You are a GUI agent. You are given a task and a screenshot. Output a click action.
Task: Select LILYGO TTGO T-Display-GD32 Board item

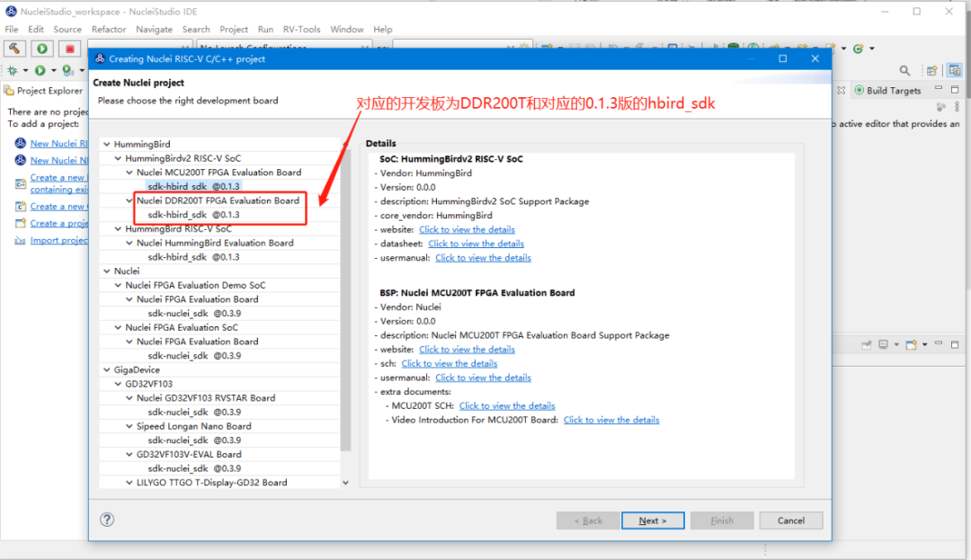pos(212,483)
